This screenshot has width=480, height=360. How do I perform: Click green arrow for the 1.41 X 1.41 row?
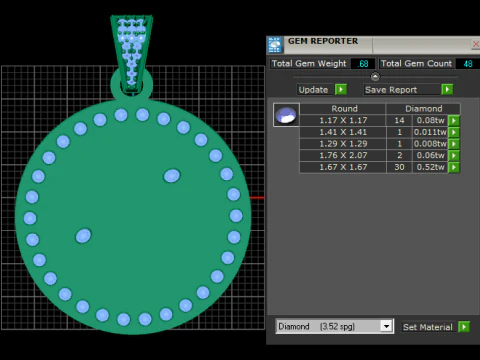pyautogui.click(x=454, y=132)
